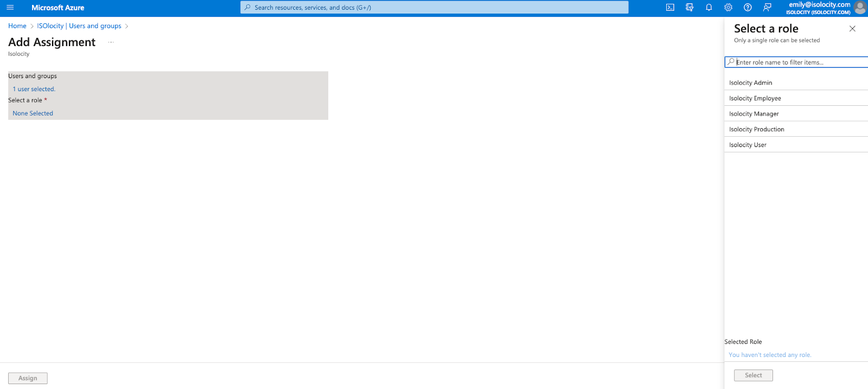868x389 pixels.
Task: Click the 1 user selected link
Action: tap(34, 89)
